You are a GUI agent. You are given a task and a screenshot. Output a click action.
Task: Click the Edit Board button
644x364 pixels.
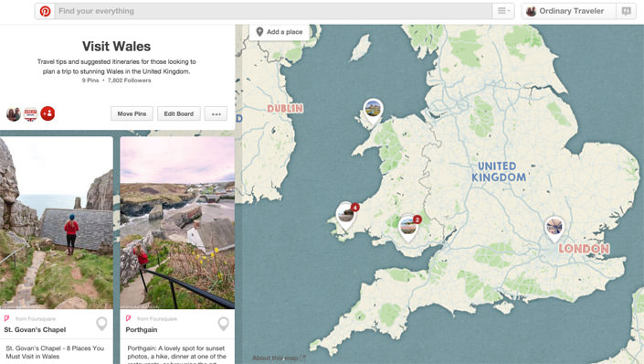coord(179,113)
